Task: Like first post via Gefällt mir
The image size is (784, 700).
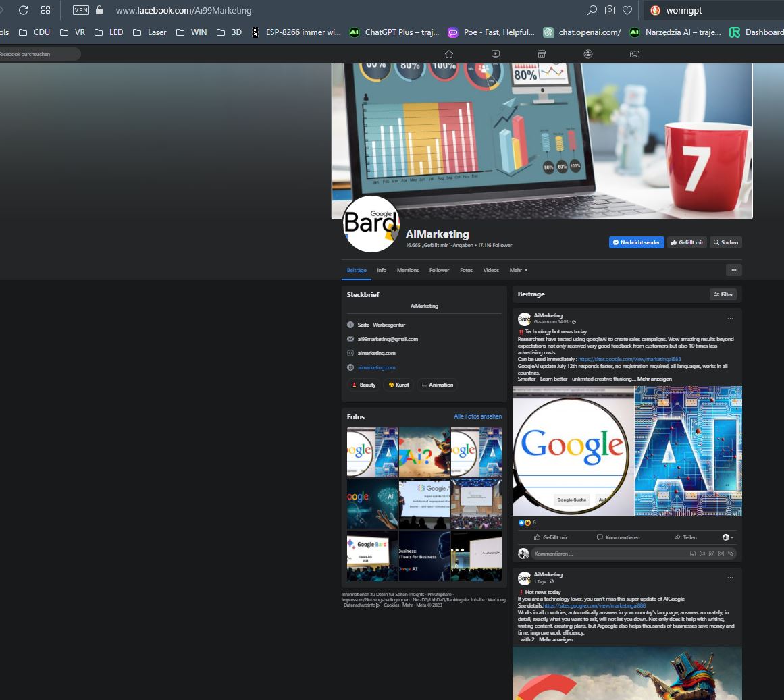Action: tap(550, 537)
